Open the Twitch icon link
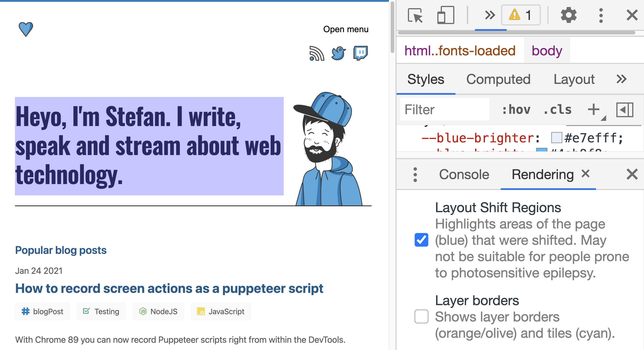 coord(360,53)
